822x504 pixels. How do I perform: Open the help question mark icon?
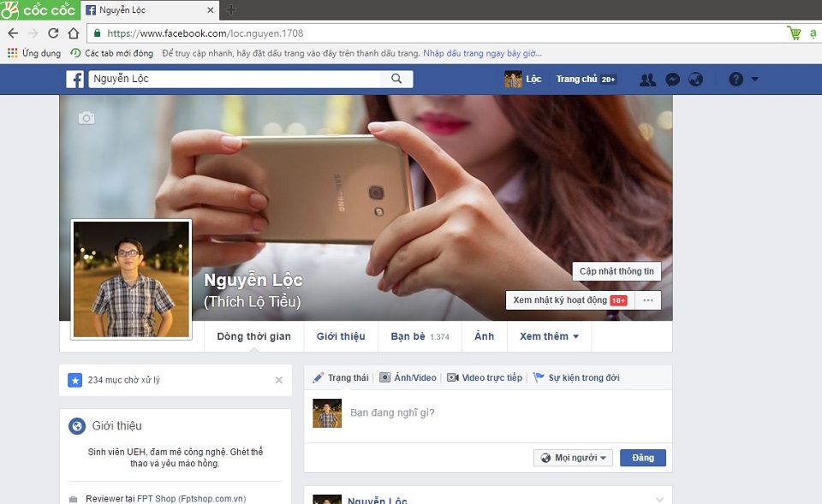click(736, 79)
